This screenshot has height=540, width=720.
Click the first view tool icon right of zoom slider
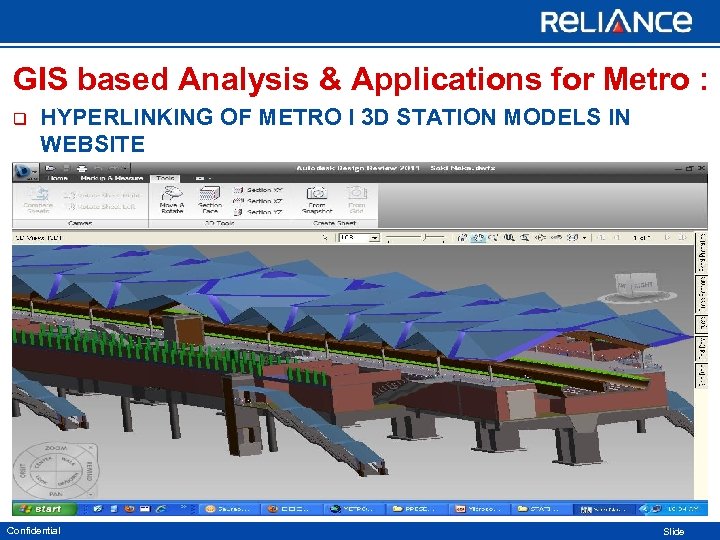[462, 237]
